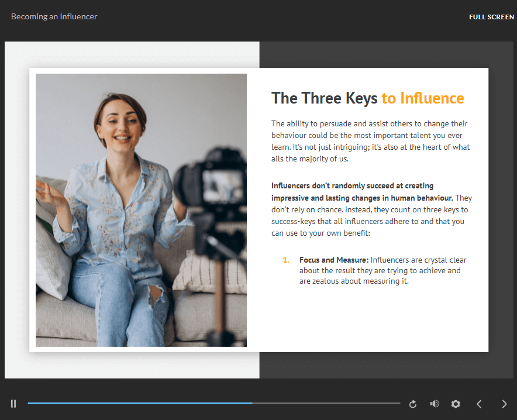The width and height of the screenshot is (517, 420).
Task: Click the paragraph starting 'The ability to persuade'
Action: (370, 141)
